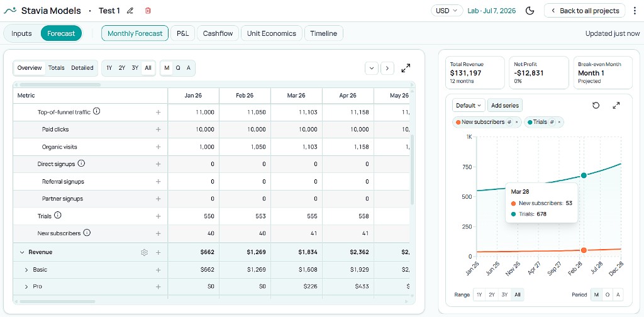644x317 pixels.
Task: Click Total Revenue $131,197 card
Action: (475, 73)
